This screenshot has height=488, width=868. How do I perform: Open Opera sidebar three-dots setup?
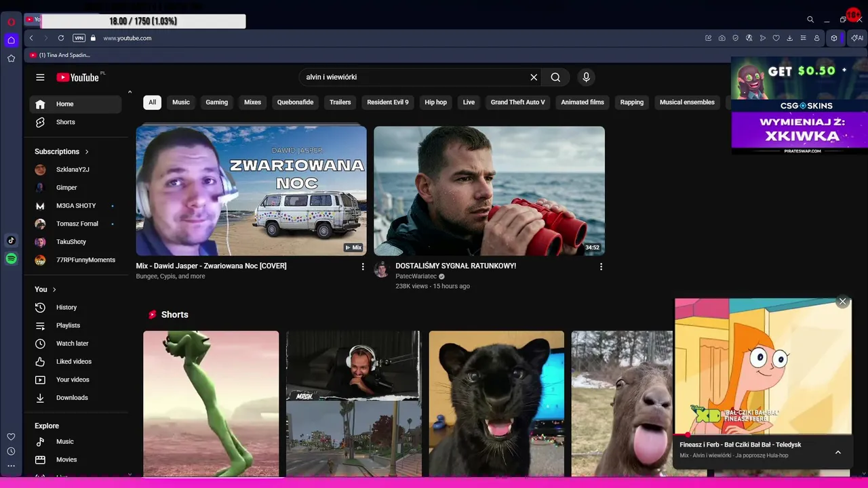pos(11,466)
